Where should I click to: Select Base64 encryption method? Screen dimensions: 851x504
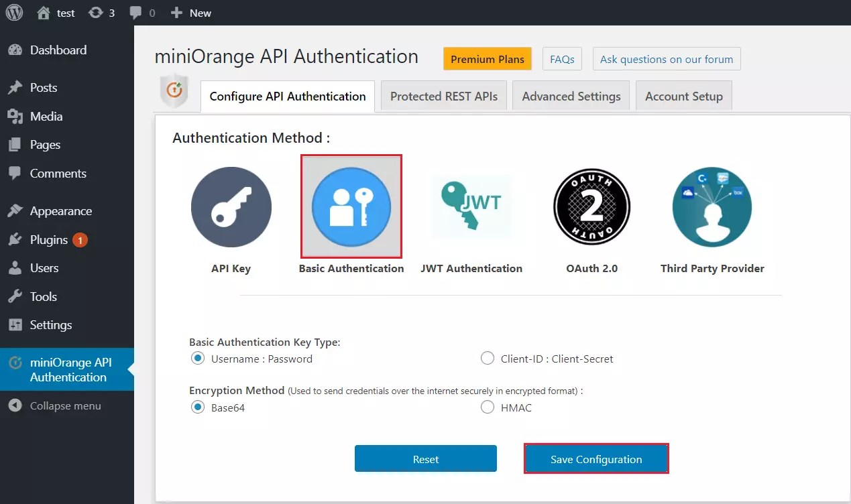pos(198,407)
